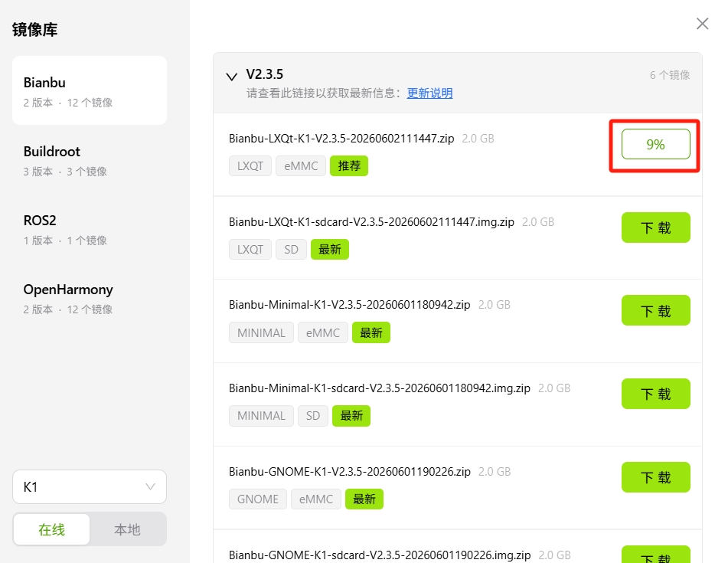Viewport: 728px width, 563px height.
Task: Select the OpenHarmony image category
Action: click(x=90, y=298)
